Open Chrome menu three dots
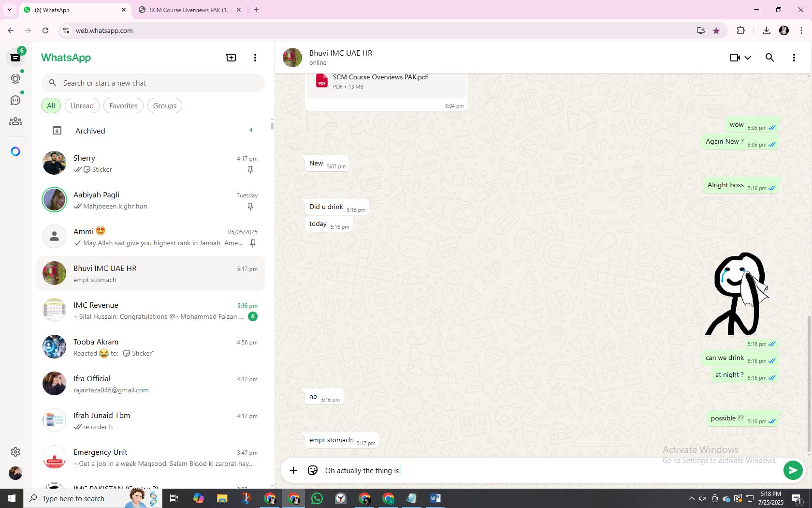 (x=801, y=30)
